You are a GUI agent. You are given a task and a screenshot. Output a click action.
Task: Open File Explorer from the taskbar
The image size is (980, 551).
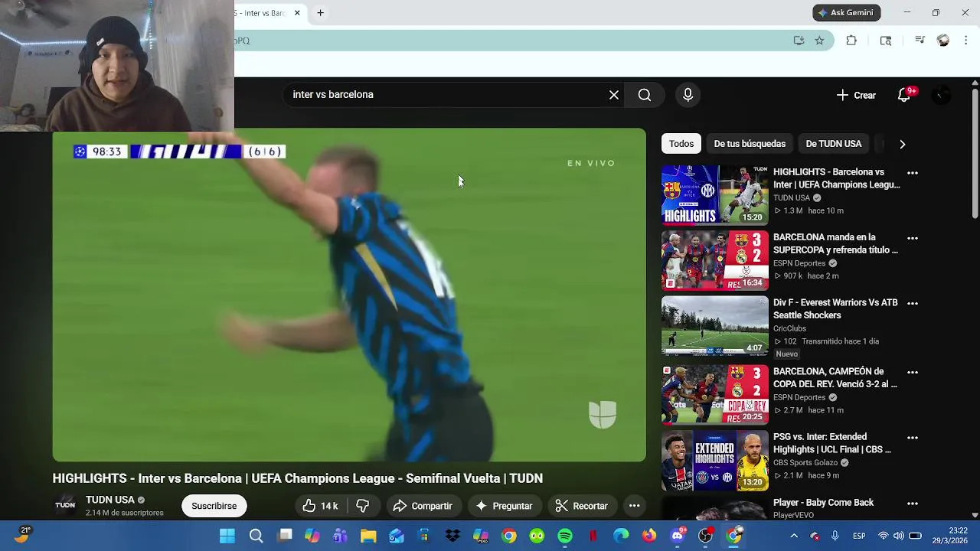pos(368,536)
